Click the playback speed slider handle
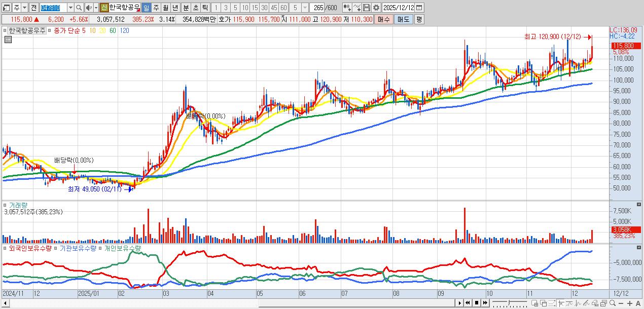Screen dimensions: 644x309 point(509,302)
